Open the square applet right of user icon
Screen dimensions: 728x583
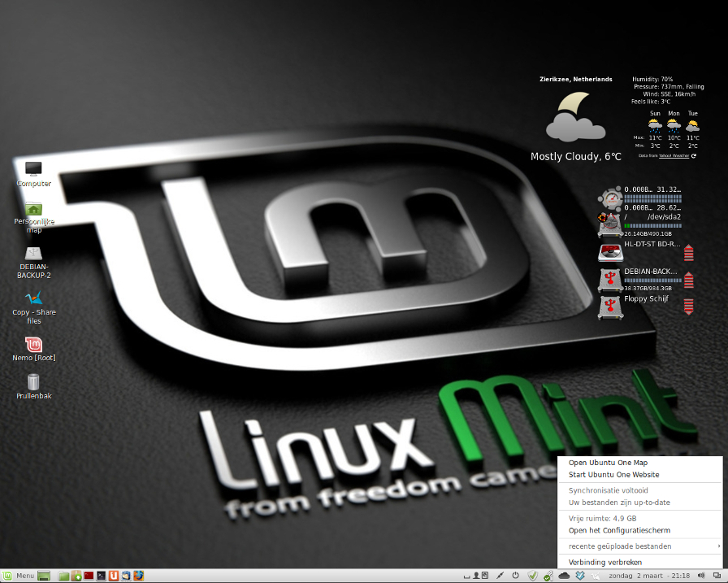(x=485, y=576)
